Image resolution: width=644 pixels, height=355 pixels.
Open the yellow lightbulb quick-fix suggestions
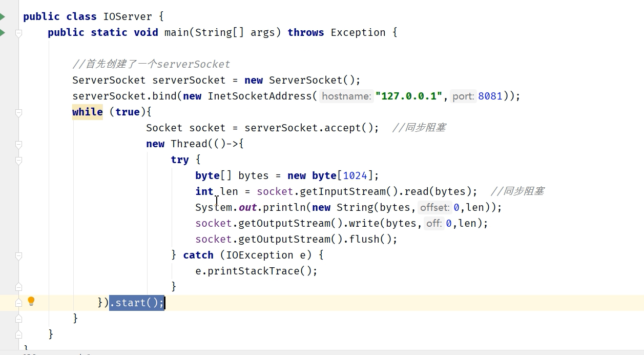[x=31, y=301]
